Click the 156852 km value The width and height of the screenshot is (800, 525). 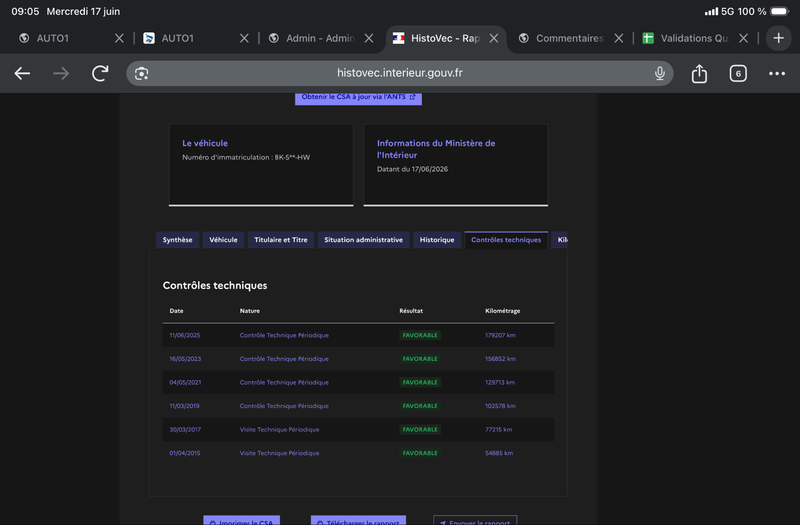pyautogui.click(x=500, y=359)
